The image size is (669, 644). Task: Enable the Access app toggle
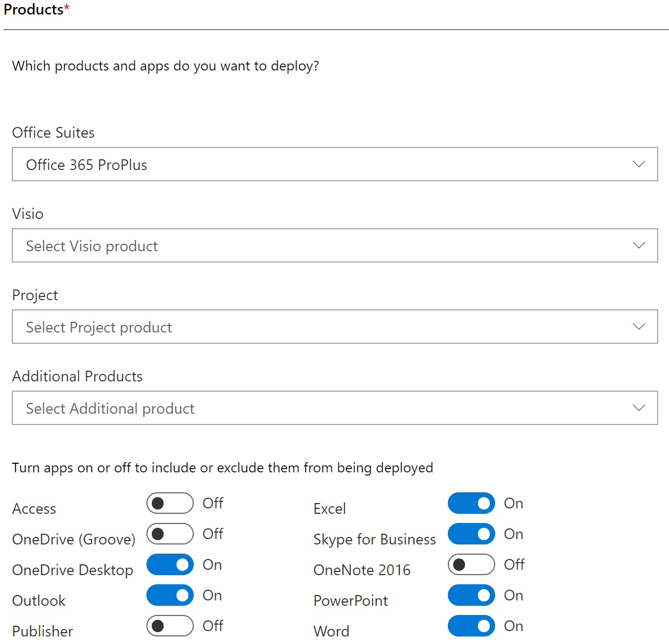click(170, 503)
